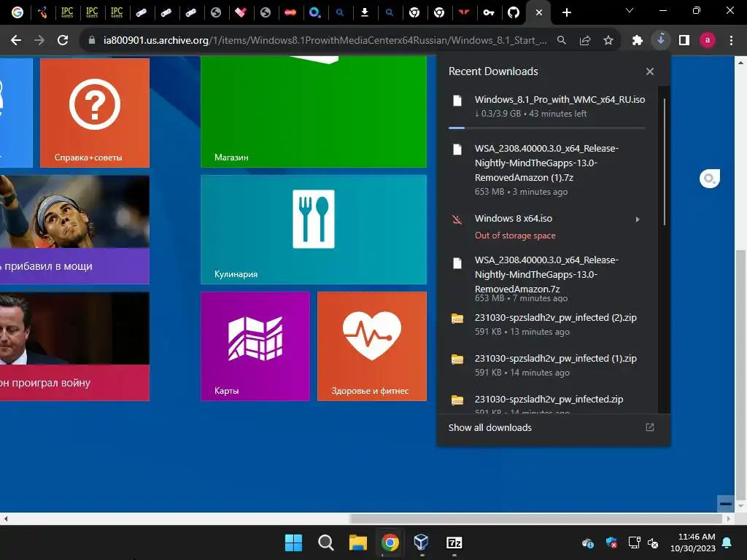Switch to the download arrow icon tab
Viewport: 747px width, 560px height.
(365, 12)
